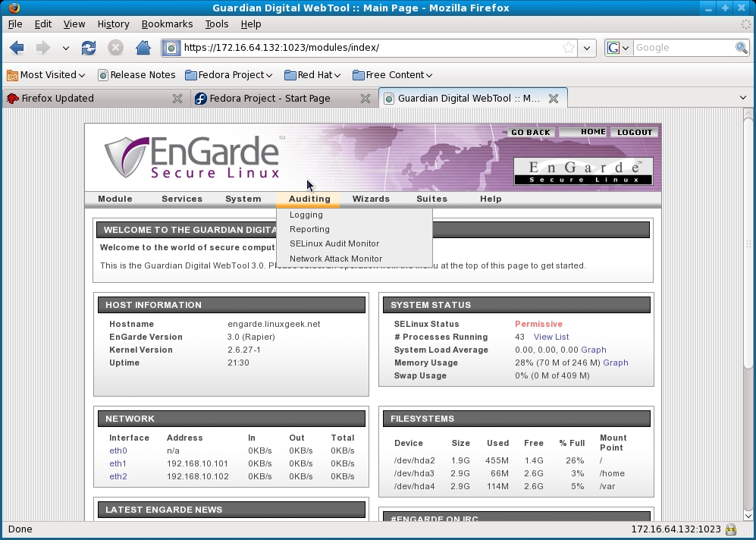Click the search magnifier icon
The width and height of the screenshot is (756, 540).
pos(741,48)
